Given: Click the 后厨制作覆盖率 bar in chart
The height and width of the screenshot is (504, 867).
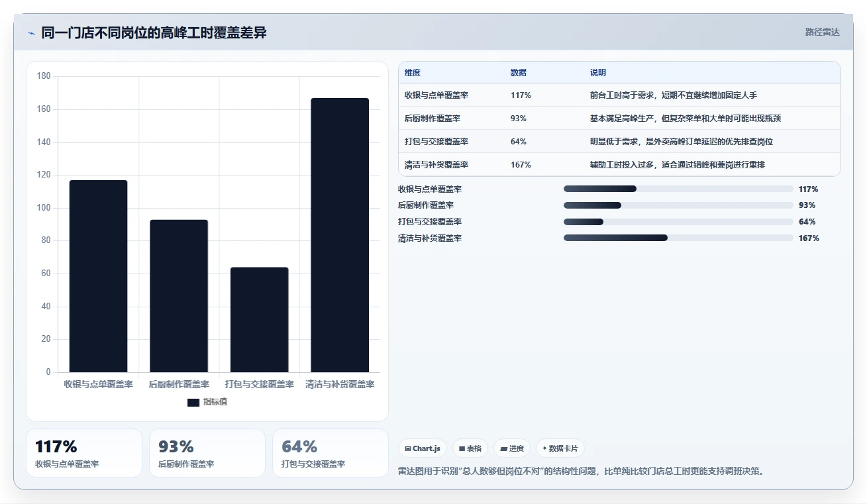Looking at the screenshot, I should pos(179,296).
